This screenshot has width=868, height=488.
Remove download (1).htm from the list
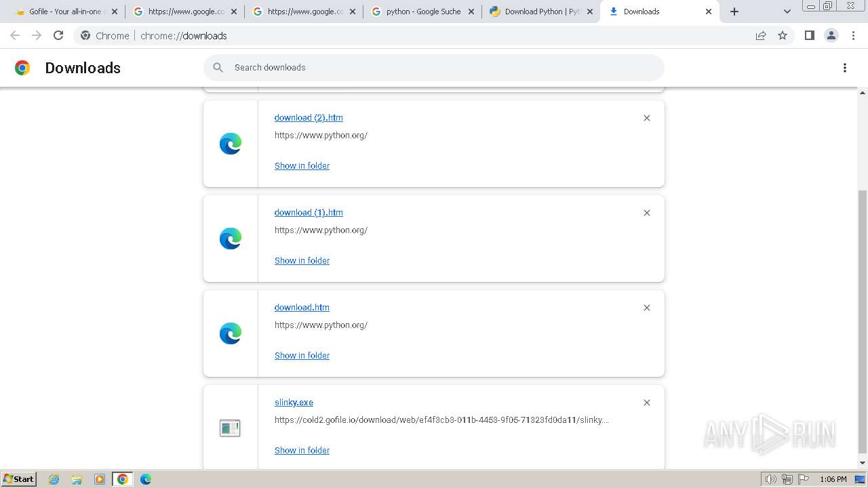tap(647, 213)
